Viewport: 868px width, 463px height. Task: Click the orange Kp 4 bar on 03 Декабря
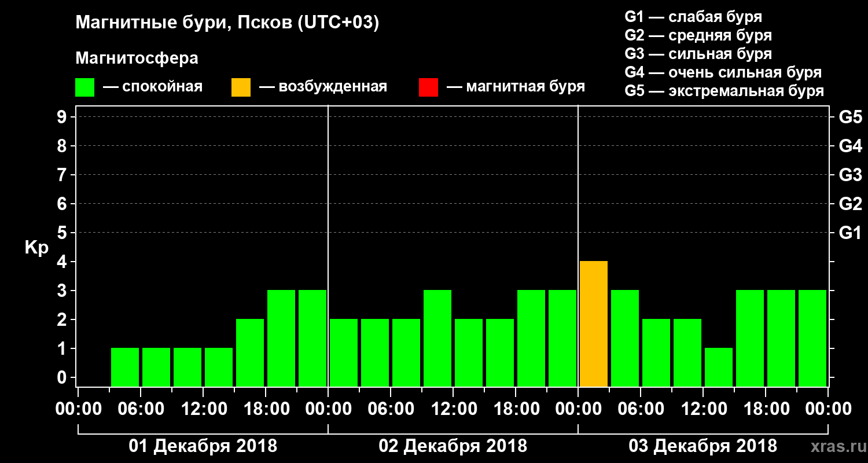(594, 324)
